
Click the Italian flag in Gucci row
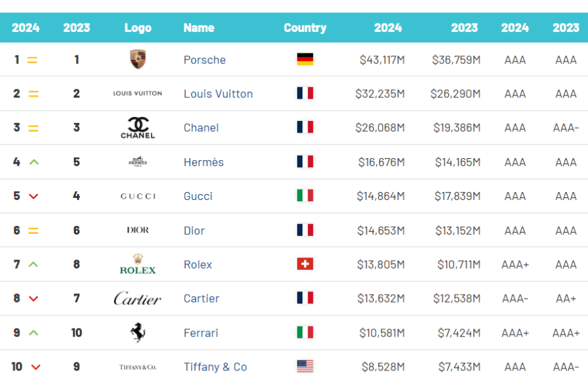[x=305, y=196]
